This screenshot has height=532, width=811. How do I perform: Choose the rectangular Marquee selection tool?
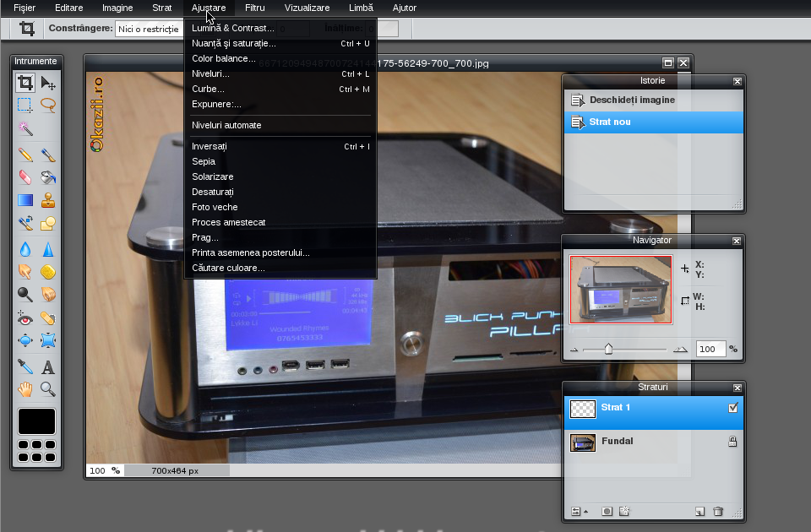click(24, 105)
